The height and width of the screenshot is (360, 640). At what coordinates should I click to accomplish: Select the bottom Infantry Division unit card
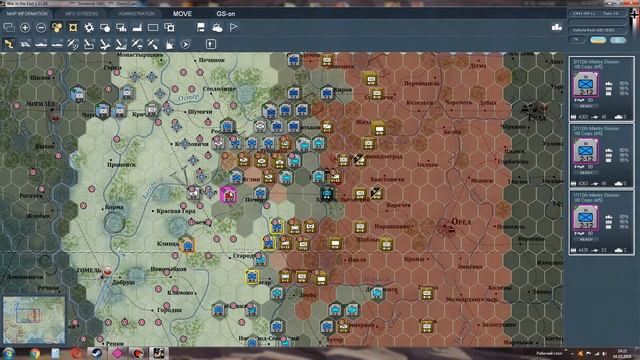602,222
